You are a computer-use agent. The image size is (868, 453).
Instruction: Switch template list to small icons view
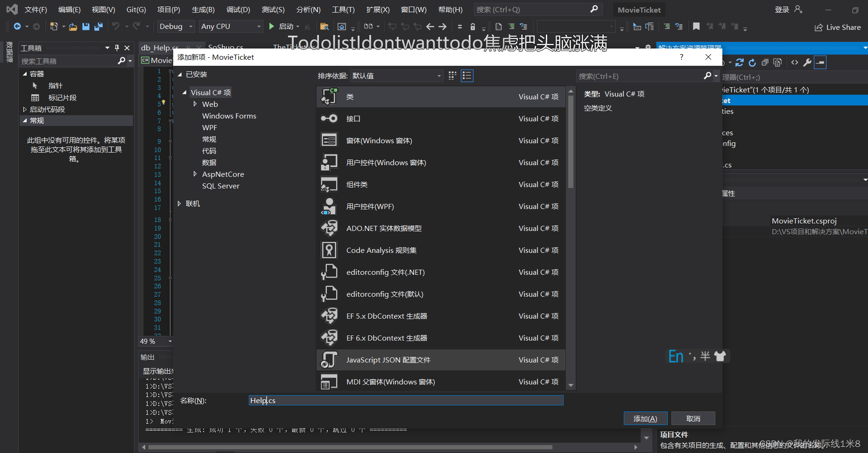click(x=452, y=76)
